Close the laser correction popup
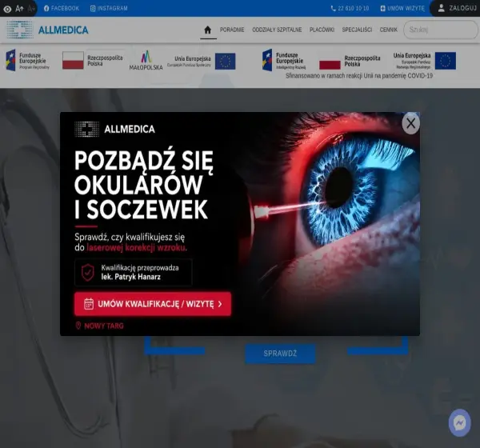 coord(411,123)
